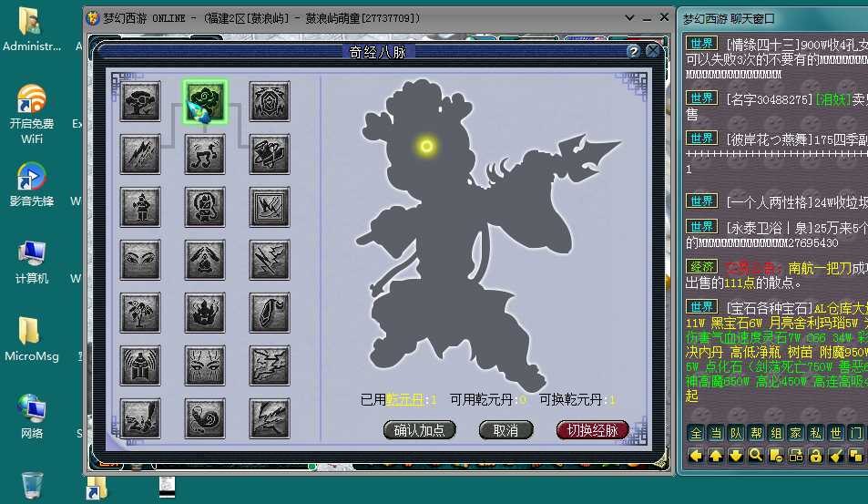Click the underlined 乾元丹 link
868x504 pixels.
(404, 399)
